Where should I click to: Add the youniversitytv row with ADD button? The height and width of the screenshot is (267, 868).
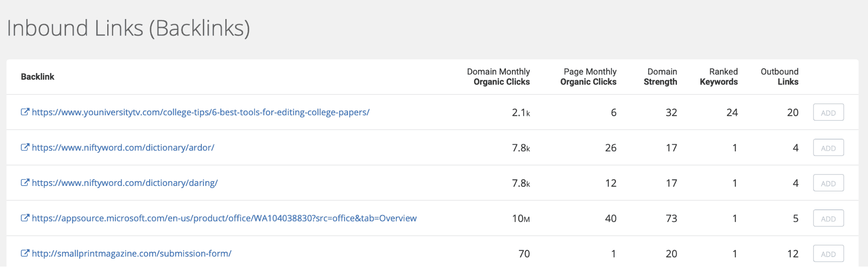point(828,112)
